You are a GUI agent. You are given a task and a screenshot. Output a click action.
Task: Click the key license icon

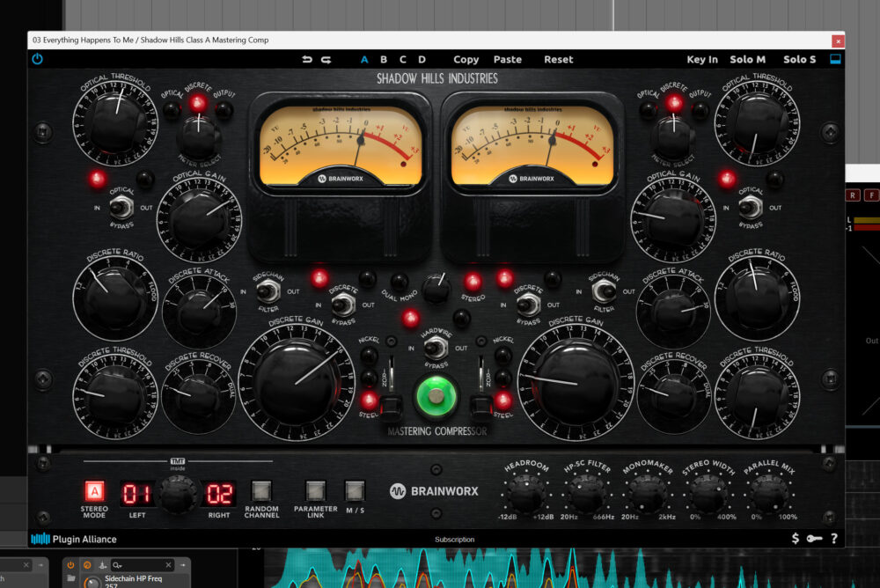[814, 539]
